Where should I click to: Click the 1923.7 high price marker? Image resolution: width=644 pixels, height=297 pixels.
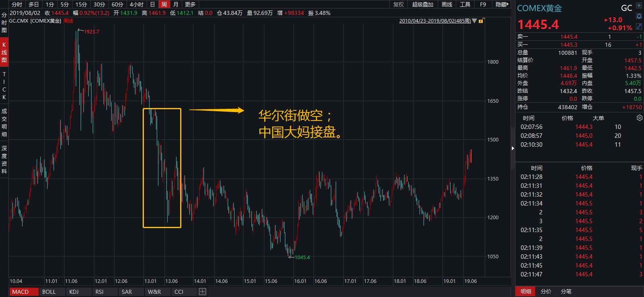(91, 31)
